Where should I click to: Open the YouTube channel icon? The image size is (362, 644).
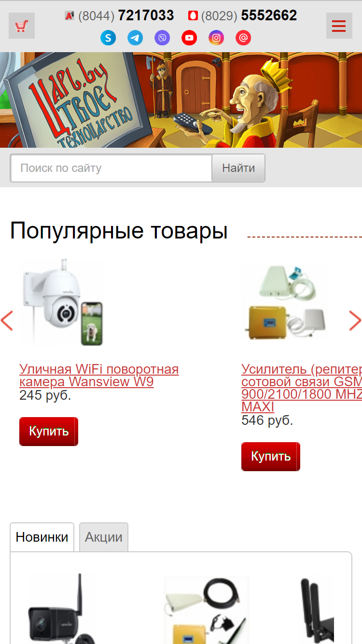point(189,38)
